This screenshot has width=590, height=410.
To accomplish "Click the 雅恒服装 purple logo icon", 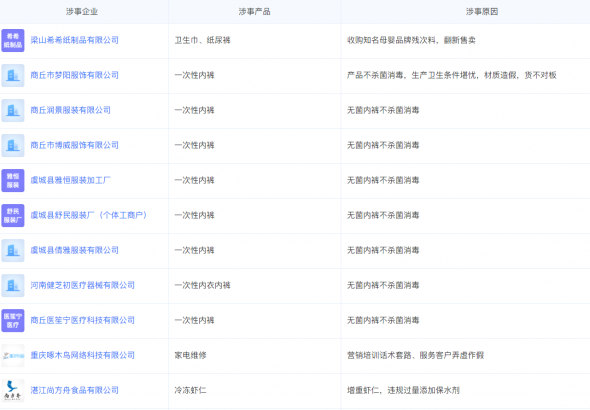I will point(13,180).
